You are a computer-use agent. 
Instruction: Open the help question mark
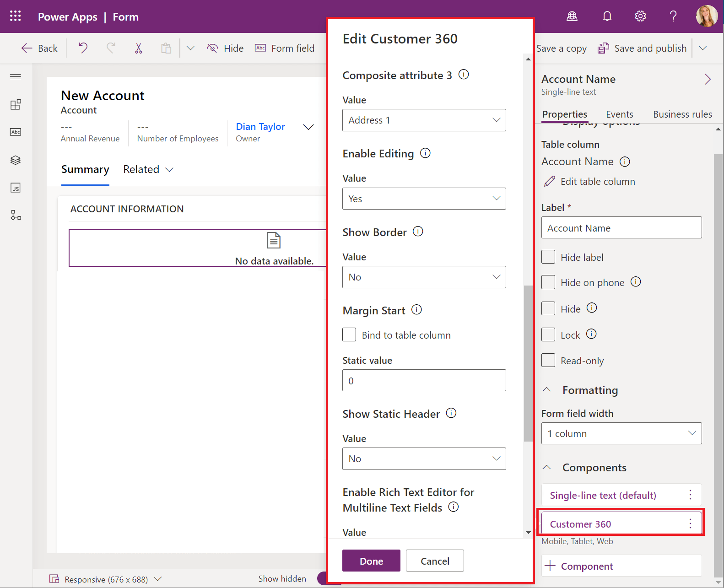673,16
